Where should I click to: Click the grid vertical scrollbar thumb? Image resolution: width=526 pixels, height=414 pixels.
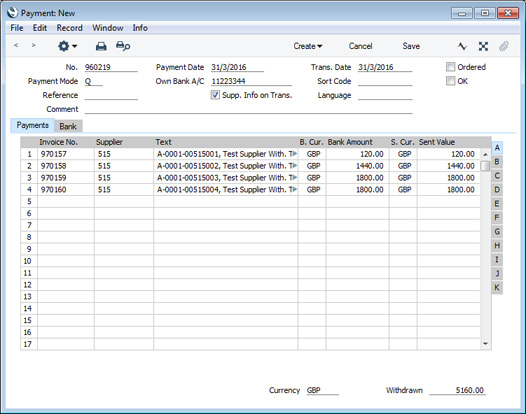tap(485, 166)
